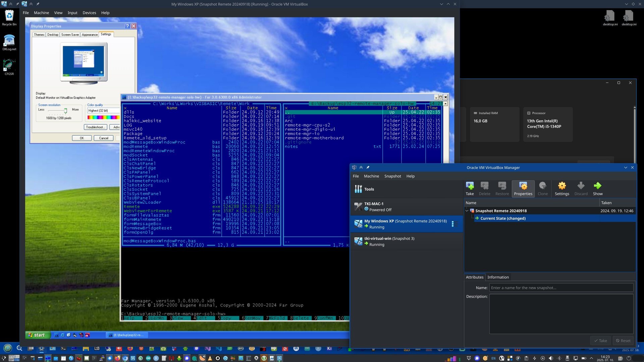Switch to the Screen Saver tab
644x362 pixels.
pos(70,35)
